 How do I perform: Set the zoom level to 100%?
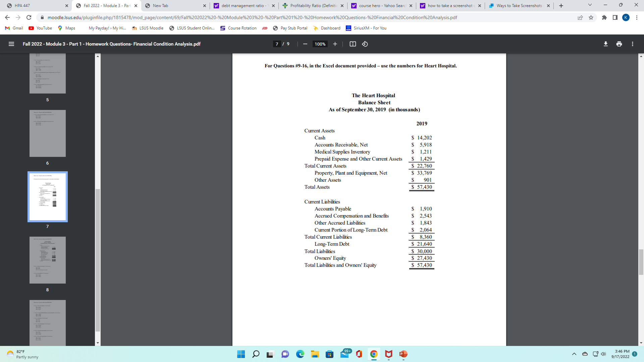(x=320, y=44)
